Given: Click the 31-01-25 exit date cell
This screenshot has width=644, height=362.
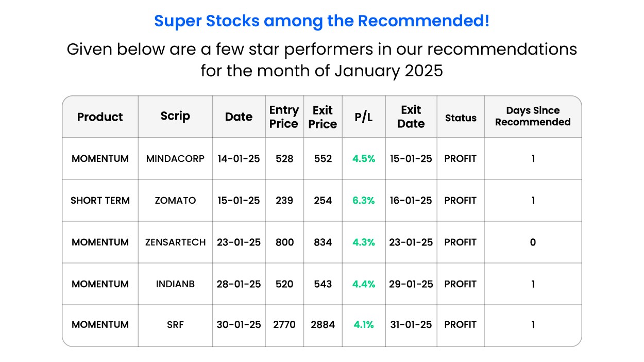Looking at the screenshot, I should click(411, 325).
